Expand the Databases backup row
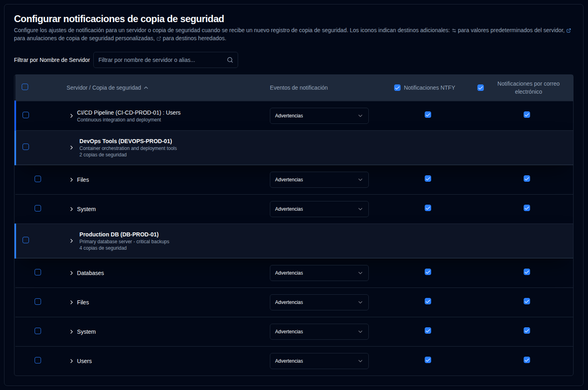 pyautogui.click(x=72, y=273)
